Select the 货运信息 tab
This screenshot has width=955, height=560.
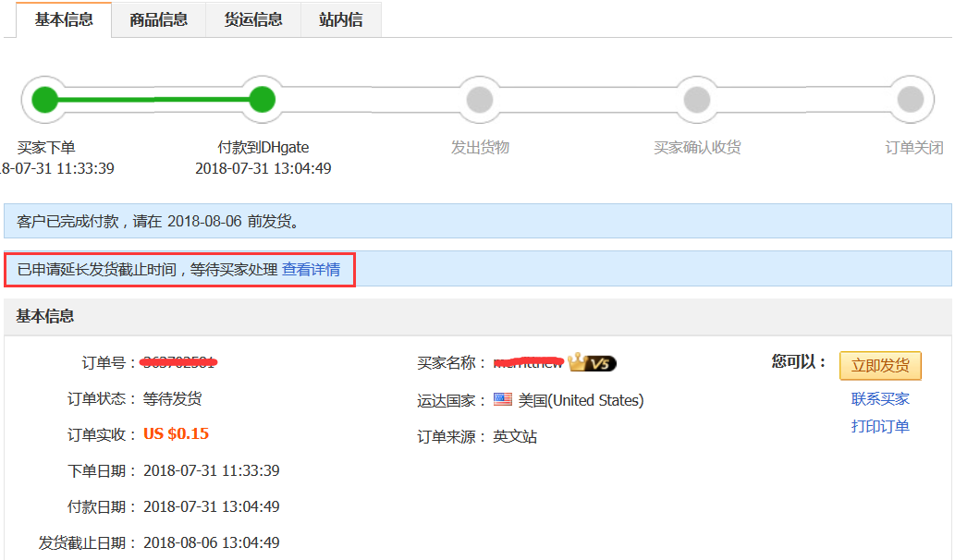pyautogui.click(x=252, y=19)
